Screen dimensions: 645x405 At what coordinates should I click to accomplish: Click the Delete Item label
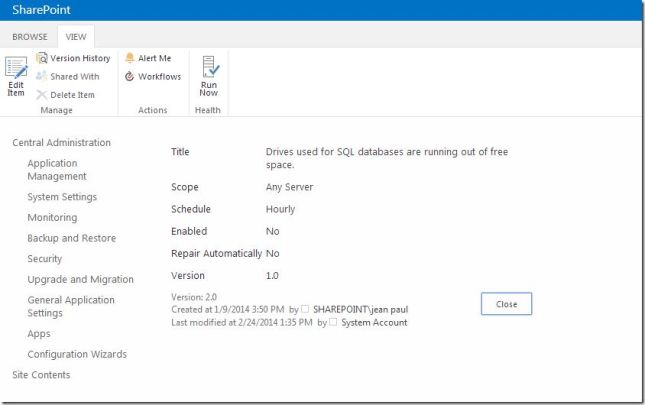click(x=72, y=95)
